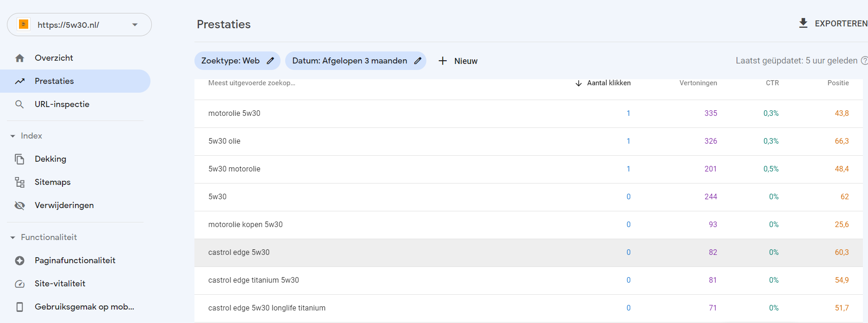Click impressions value 326

(x=711, y=141)
